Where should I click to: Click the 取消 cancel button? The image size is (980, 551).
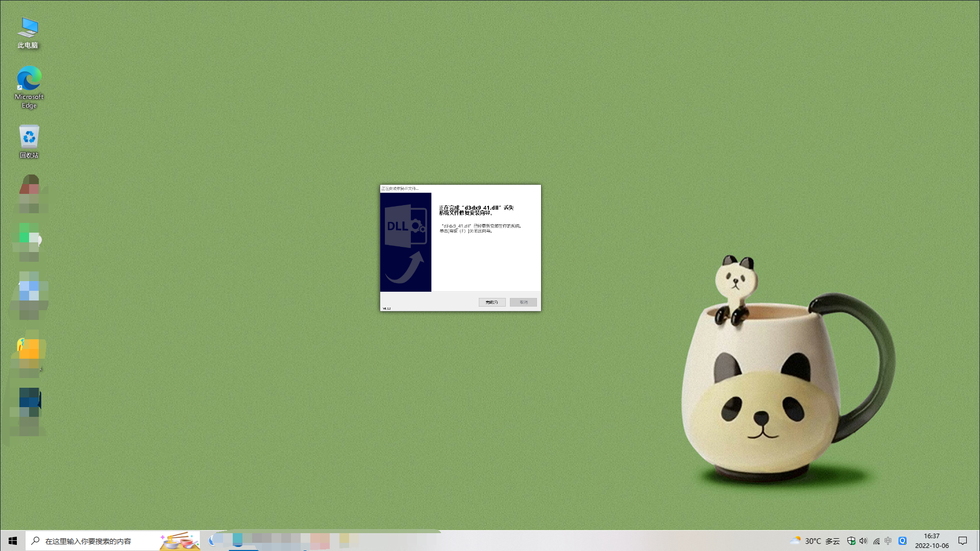523,302
